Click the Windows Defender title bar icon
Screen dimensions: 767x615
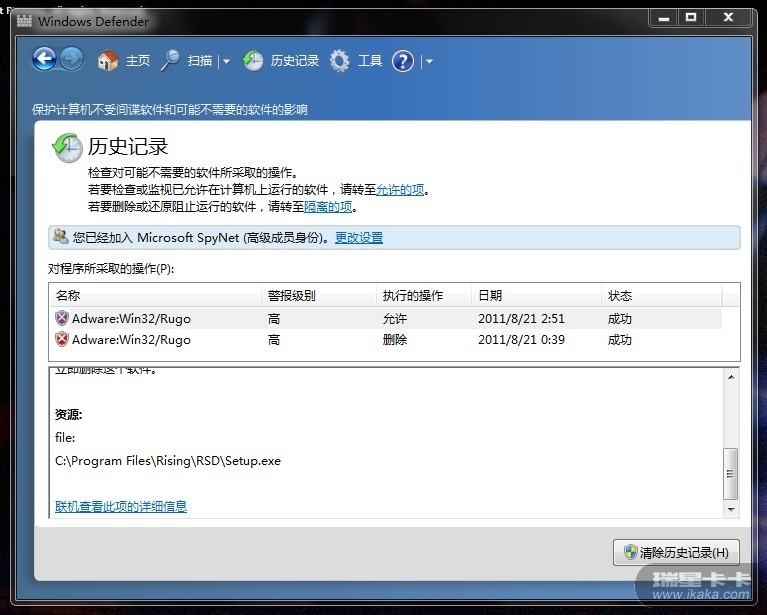coord(24,21)
